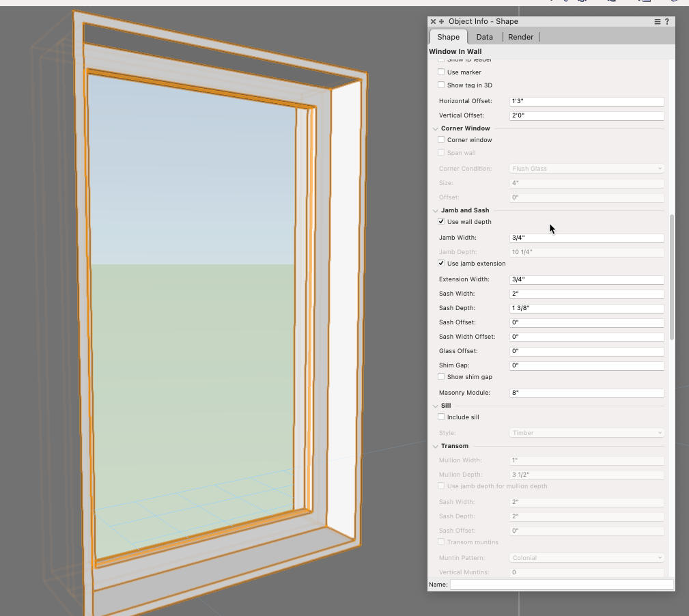Uncheck Use jamb extension
Viewport: 689px width, 616px height.
(x=441, y=263)
